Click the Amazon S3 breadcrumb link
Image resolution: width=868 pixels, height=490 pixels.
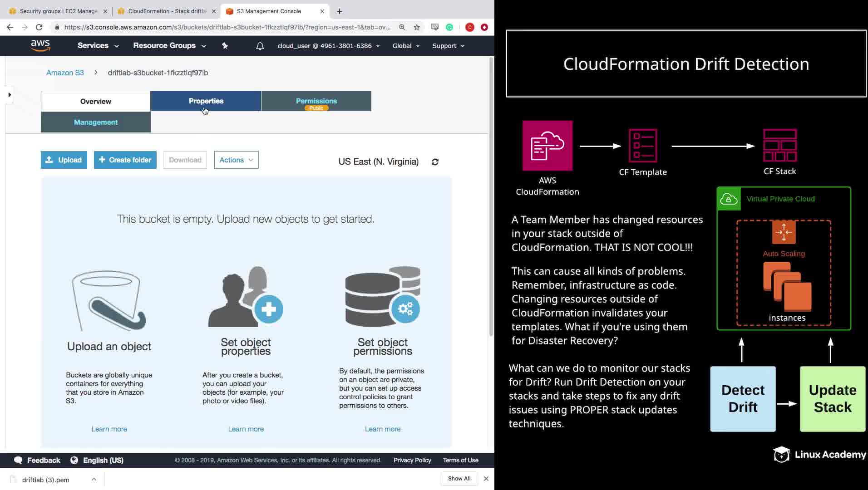tap(65, 73)
